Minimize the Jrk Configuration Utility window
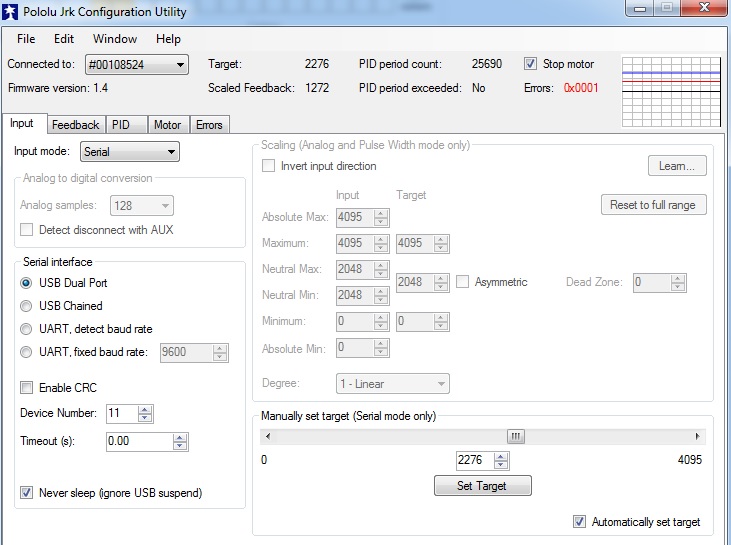This screenshot has width=731, height=545. [640, 8]
